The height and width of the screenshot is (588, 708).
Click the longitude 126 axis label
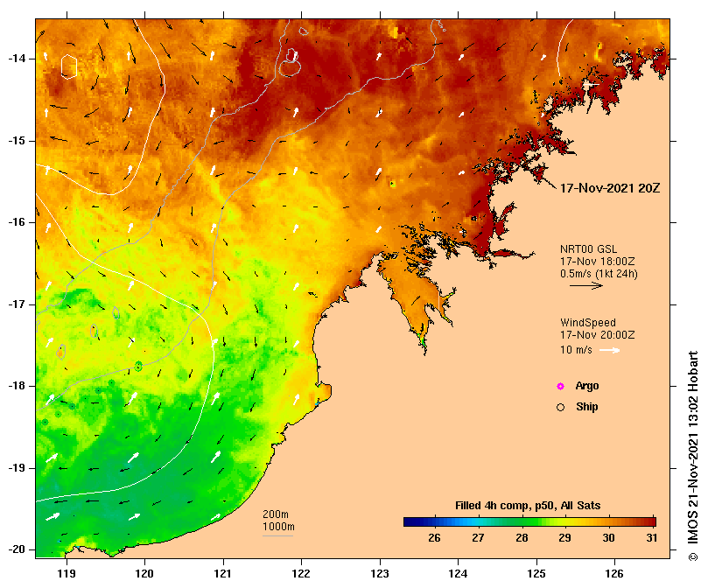tap(614, 574)
